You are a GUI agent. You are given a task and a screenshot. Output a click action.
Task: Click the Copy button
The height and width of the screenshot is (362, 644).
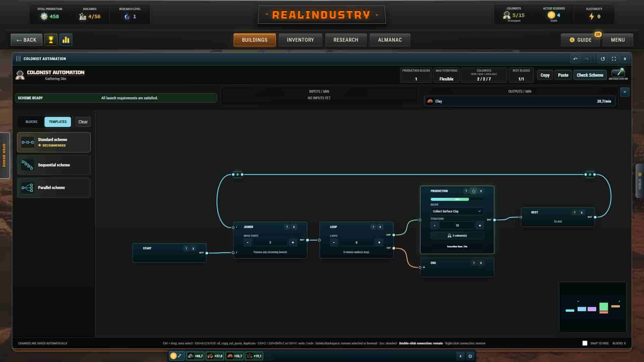pos(545,75)
